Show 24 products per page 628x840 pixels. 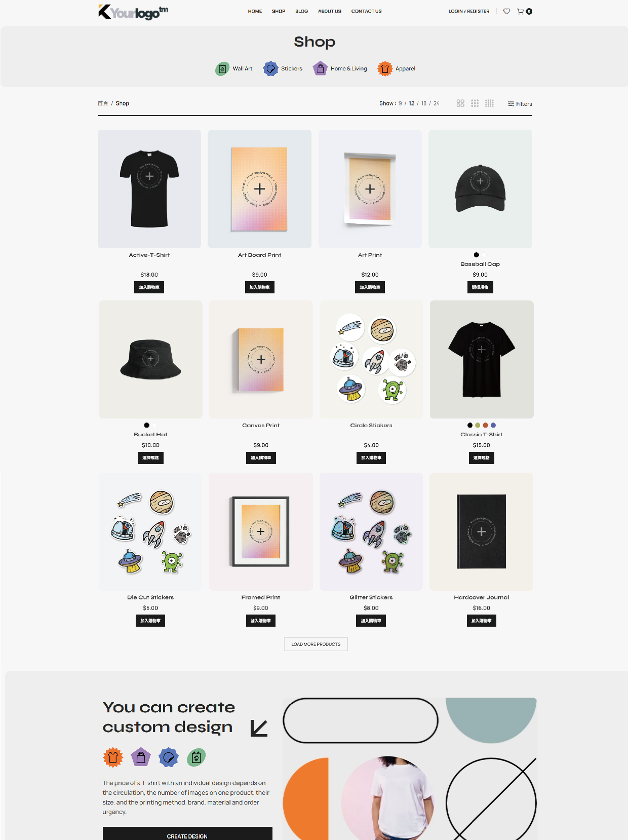[437, 103]
